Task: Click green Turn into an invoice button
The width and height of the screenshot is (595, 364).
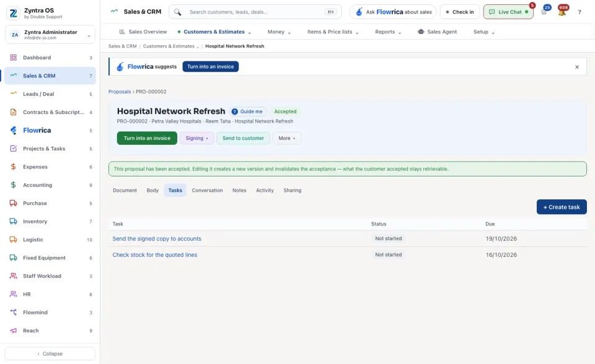Action: (x=147, y=138)
